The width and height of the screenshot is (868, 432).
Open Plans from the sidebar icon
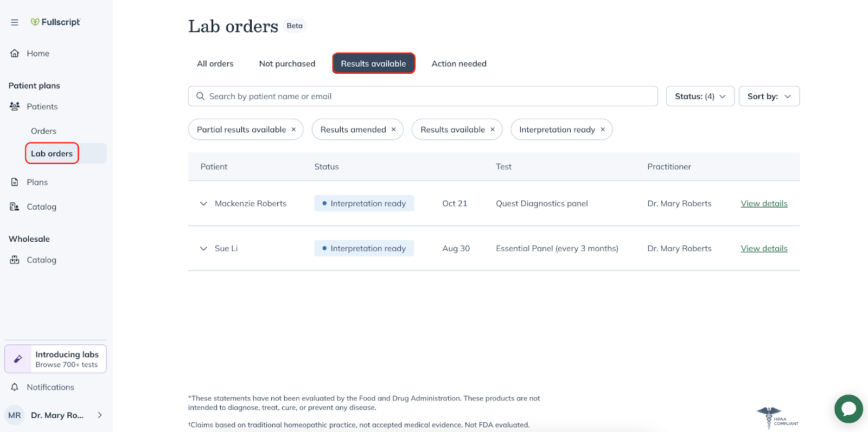pos(15,182)
